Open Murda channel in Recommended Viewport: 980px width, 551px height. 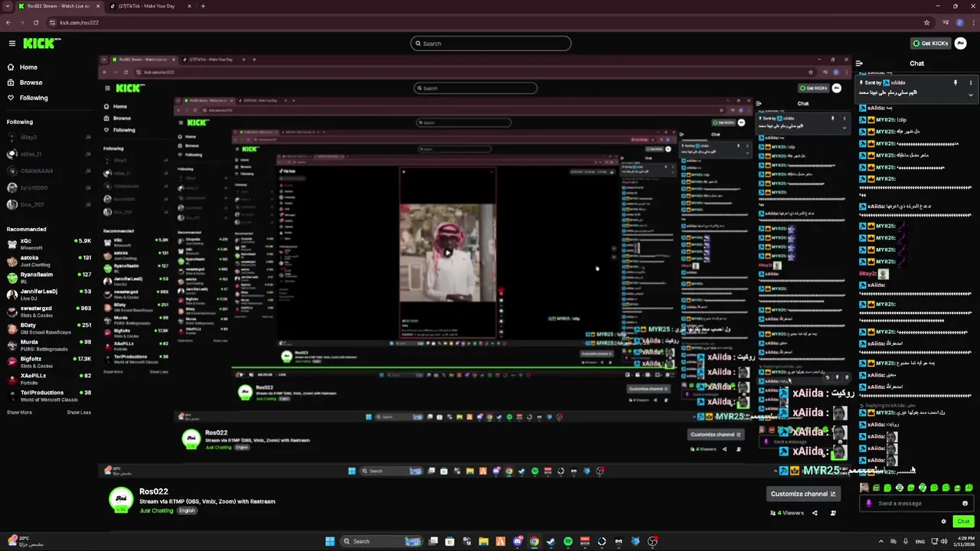48,345
